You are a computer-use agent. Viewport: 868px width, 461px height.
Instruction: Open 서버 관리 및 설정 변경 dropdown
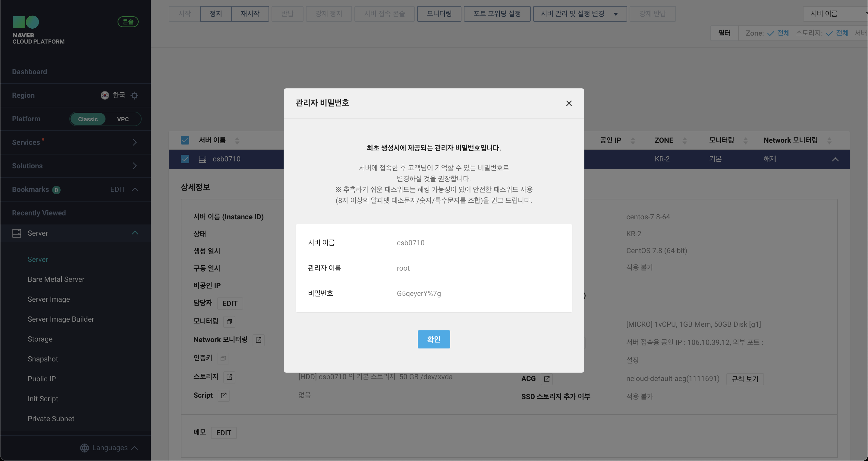pos(580,14)
